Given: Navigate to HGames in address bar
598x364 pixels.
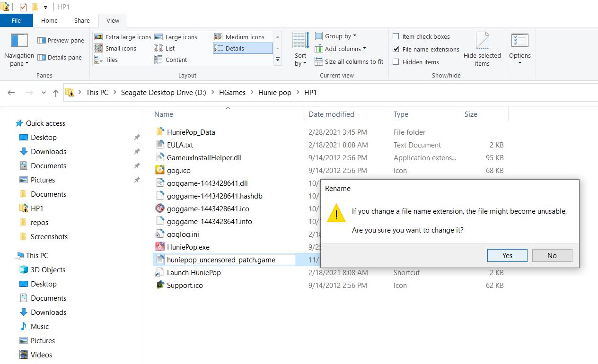Looking at the screenshot, I should pos(232,93).
